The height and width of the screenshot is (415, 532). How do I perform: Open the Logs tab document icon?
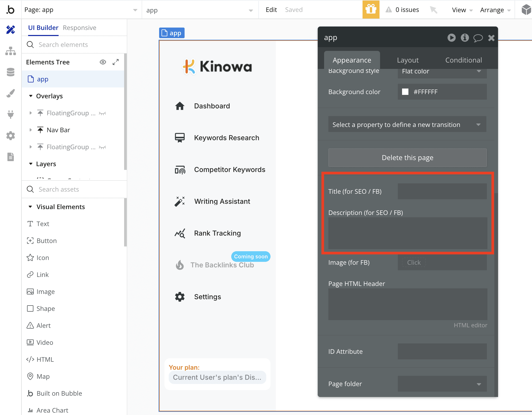[x=11, y=157]
